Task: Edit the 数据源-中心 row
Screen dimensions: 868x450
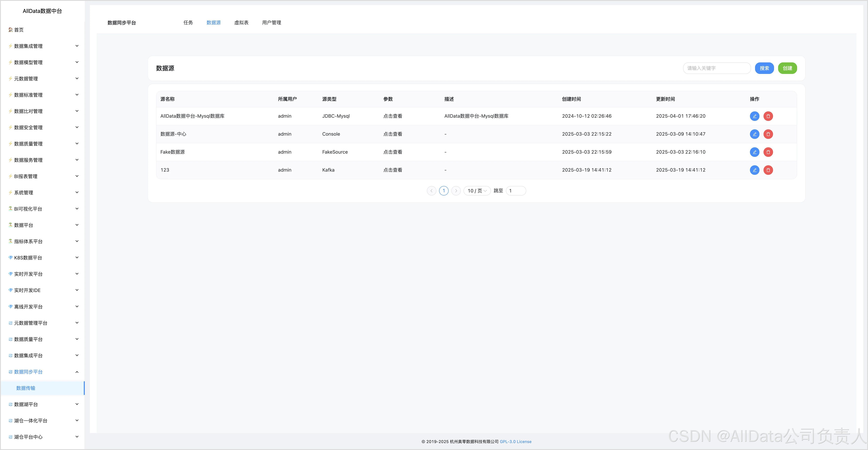Action: click(x=754, y=134)
